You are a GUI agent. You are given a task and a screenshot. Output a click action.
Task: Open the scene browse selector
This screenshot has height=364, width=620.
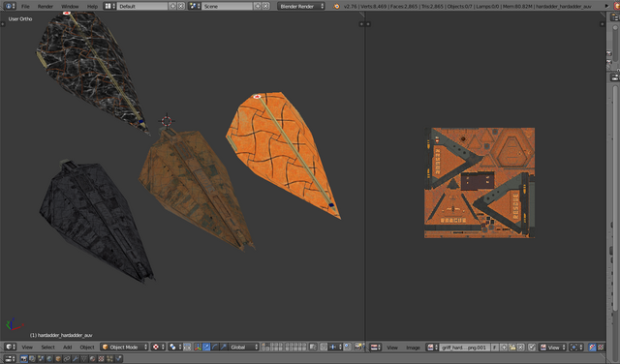tap(194, 6)
